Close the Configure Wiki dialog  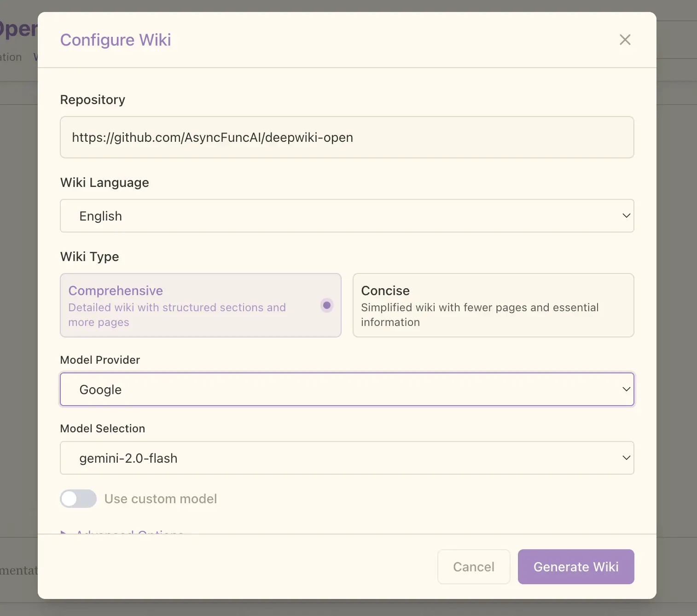pos(625,40)
